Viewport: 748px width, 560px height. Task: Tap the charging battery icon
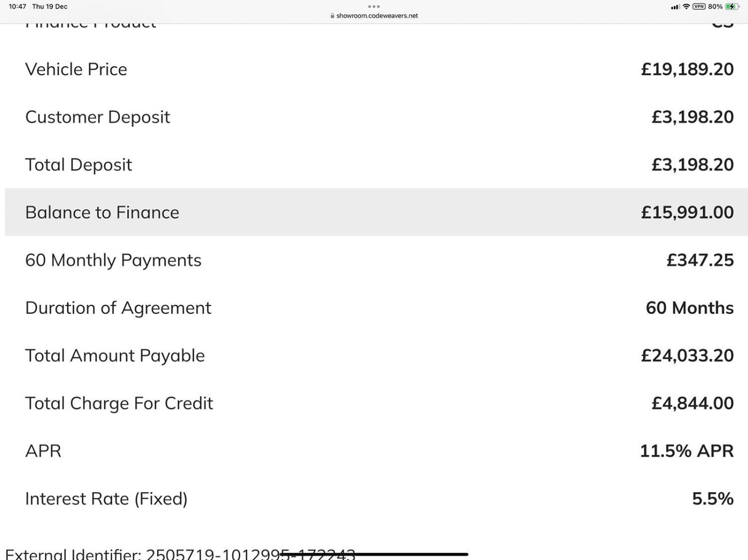[x=732, y=7]
